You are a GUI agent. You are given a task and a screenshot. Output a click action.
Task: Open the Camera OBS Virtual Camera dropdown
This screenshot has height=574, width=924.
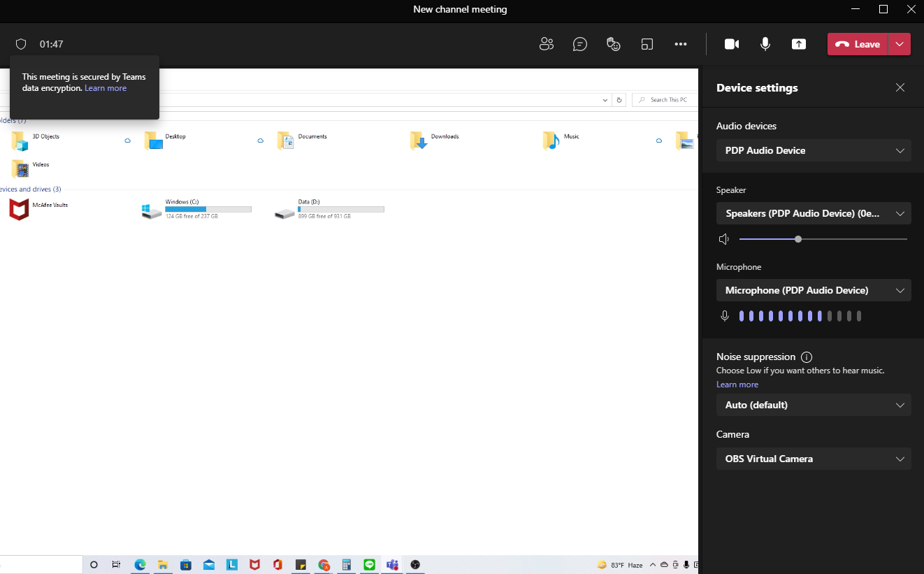click(x=814, y=459)
